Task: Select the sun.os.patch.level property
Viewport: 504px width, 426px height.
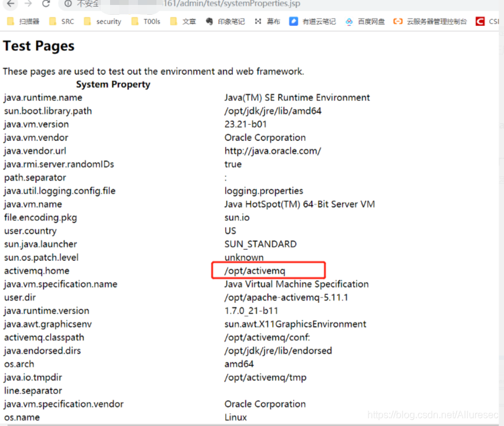Action: [41, 258]
